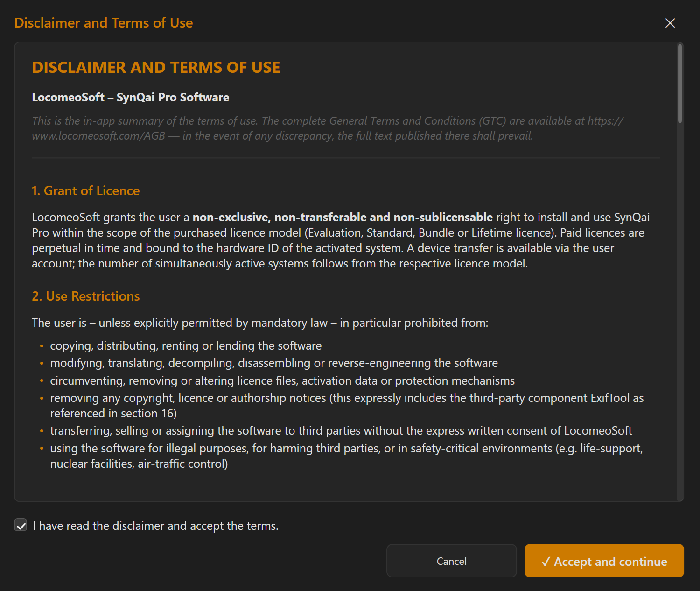Select the '1. Grant of Licence' heading

86,190
